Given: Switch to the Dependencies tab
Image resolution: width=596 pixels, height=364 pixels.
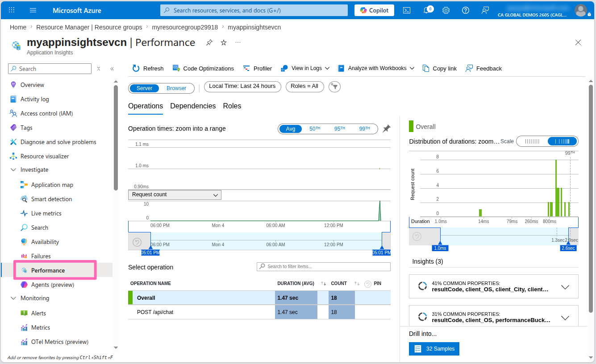Looking at the screenshot, I should (x=193, y=106).
